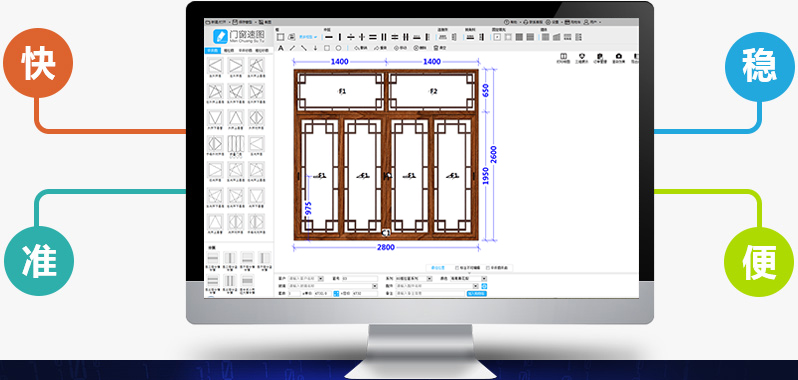Select the single horizontal mullion tool
This screenshot has height=380, width=798.
point(329,37)
